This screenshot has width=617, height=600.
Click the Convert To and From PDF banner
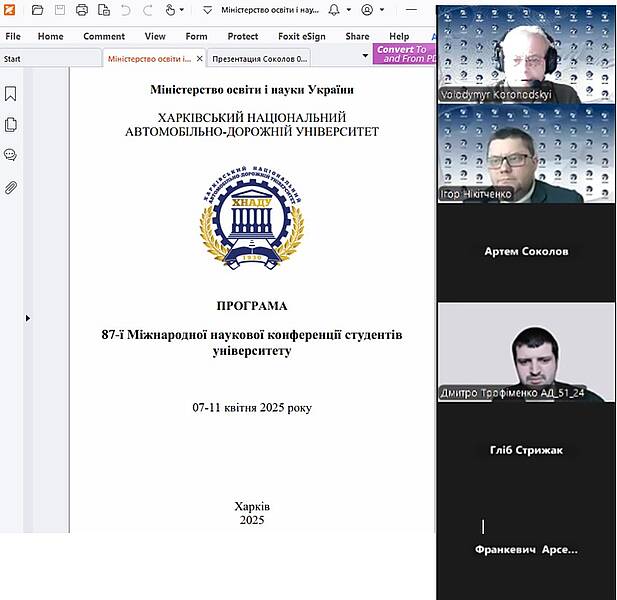point(405,54)
